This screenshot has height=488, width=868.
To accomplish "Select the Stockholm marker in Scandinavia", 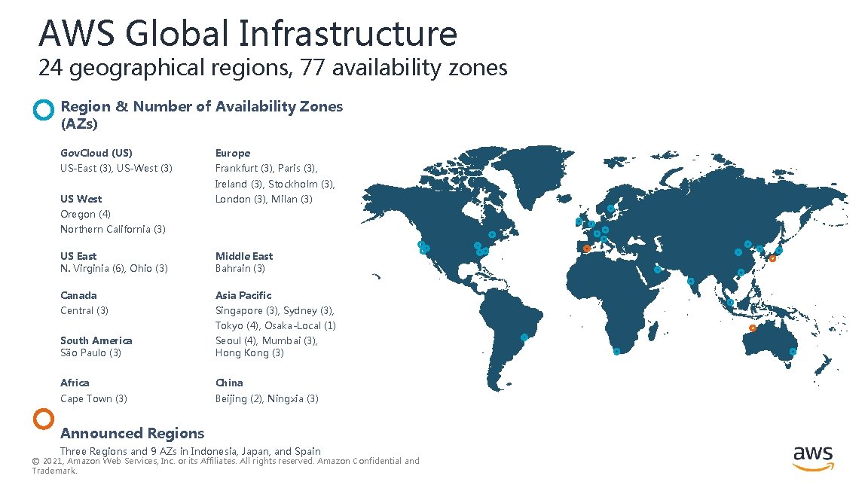I will 610,209.
